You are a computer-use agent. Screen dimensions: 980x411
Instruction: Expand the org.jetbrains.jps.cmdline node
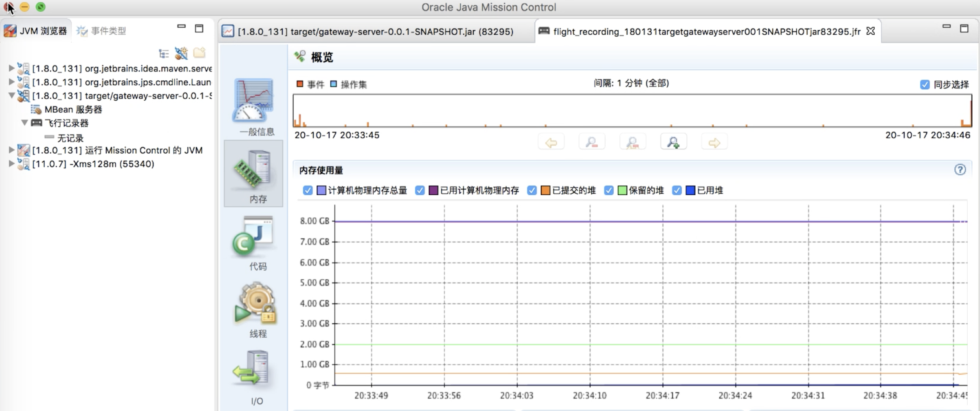point(11,82)
